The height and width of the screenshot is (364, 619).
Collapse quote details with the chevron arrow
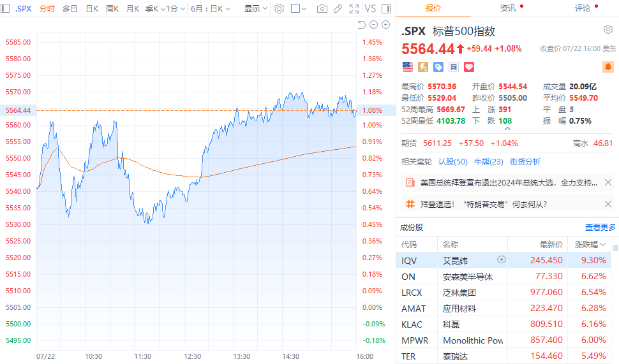(507, 129)
